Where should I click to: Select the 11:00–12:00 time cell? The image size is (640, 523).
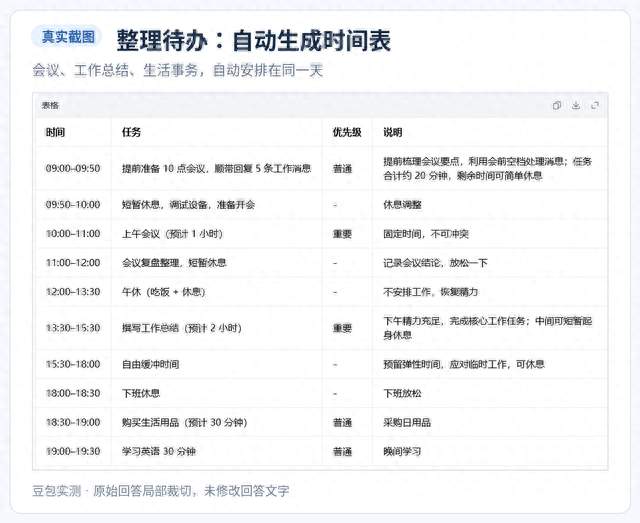(x=73, y=263)
